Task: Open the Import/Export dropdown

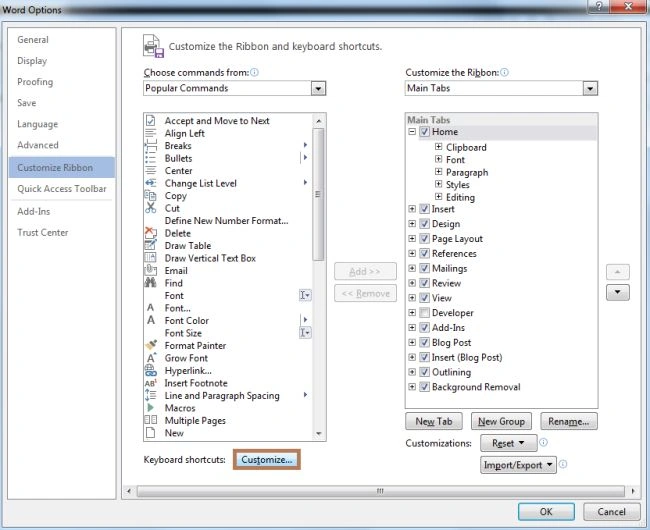Action: [x=518, y=465]
